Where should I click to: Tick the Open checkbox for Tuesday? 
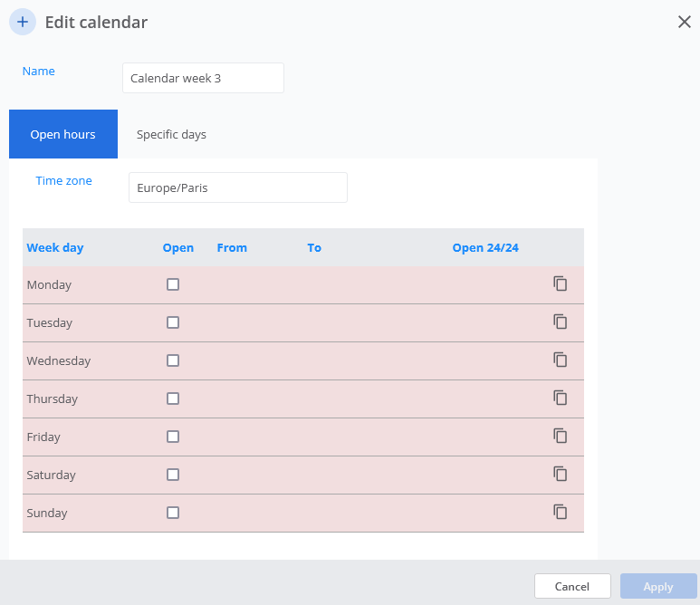click(x=173, y=322)
